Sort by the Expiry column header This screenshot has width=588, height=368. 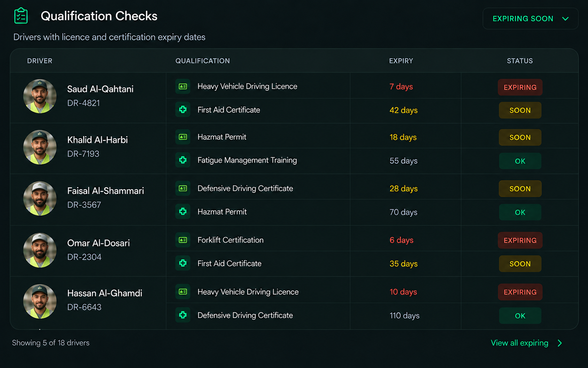coord(401,61)
